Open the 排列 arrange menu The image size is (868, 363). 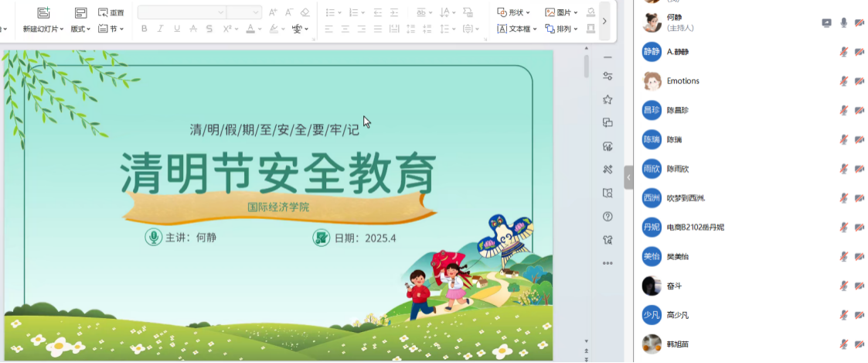562,29
